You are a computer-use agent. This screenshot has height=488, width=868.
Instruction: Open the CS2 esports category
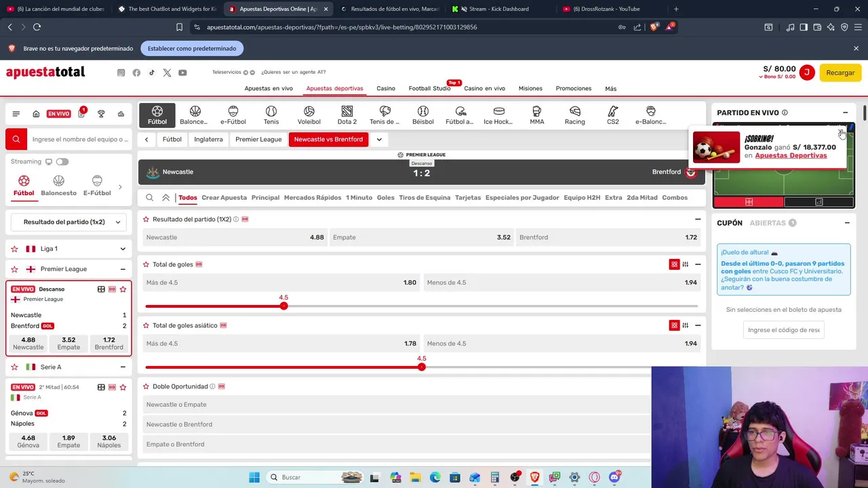613,115
